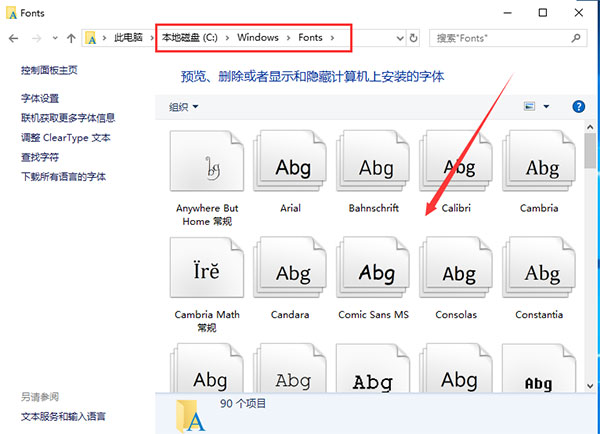Click 此电脑 in the breadcrumb
Image resolution: width=600 pixels, height=434 pixels.
(x=128, y=38)
